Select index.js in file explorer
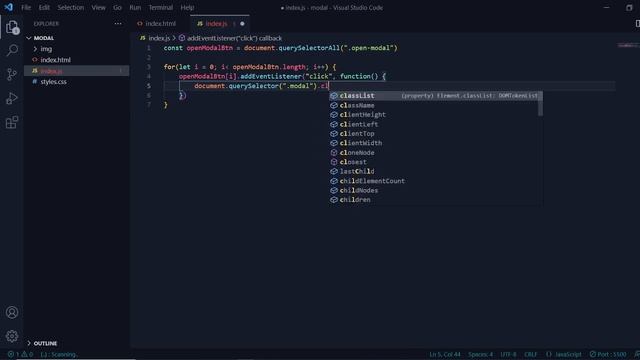 coord(77,71)
